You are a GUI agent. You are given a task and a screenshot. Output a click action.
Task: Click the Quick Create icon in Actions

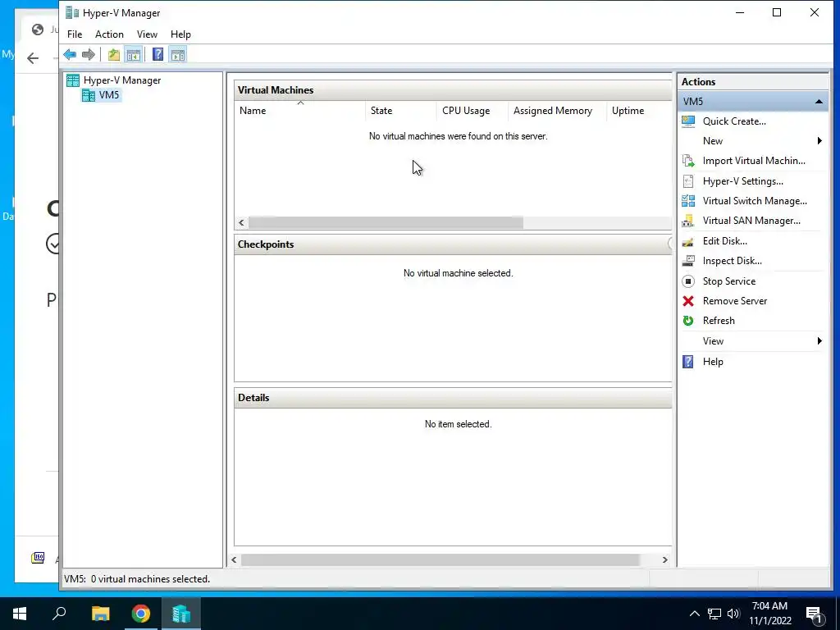click(x=688, y=121)
